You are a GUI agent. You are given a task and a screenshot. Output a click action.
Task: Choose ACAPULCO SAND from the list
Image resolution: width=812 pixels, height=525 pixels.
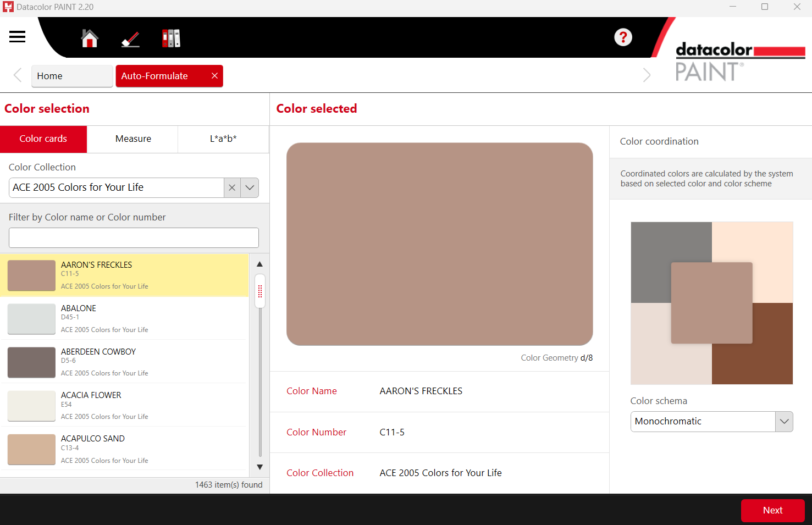(x=93, y=439)
